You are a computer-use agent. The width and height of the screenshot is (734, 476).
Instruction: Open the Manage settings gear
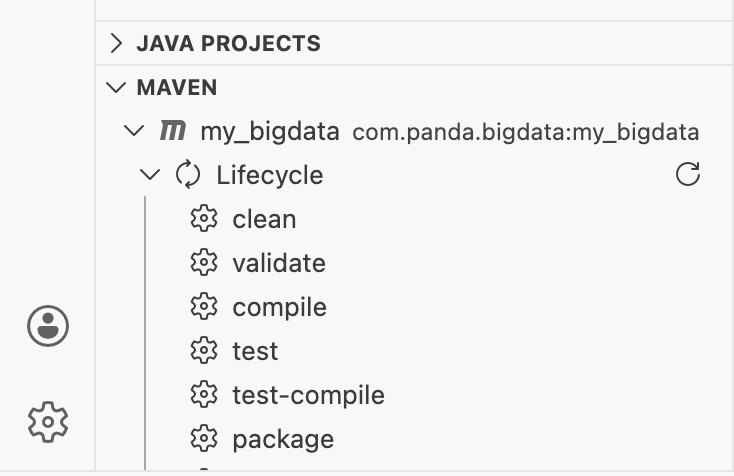[x=48, y=421]
